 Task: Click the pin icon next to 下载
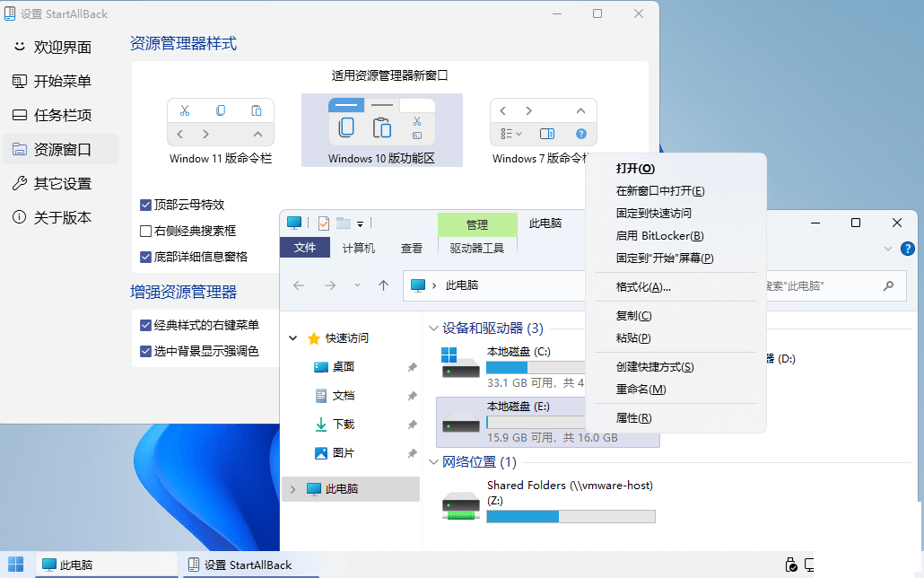tap(413, 425)
